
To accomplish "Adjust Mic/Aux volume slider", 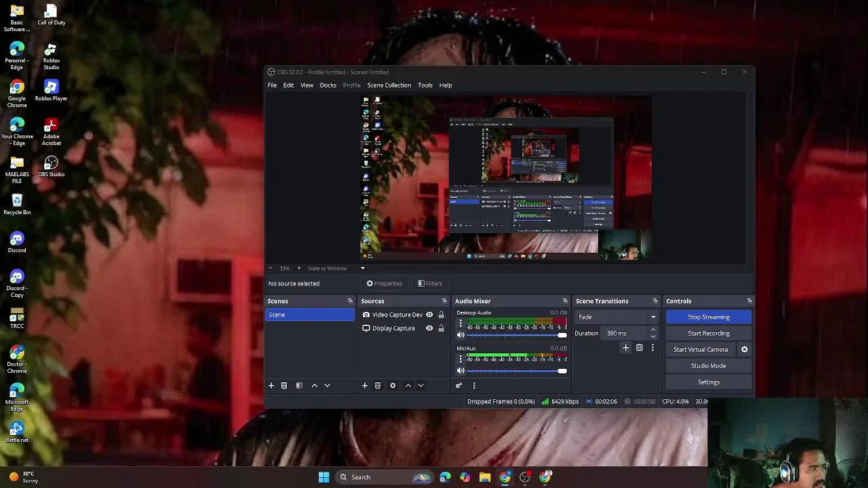I will pos(517,371).
